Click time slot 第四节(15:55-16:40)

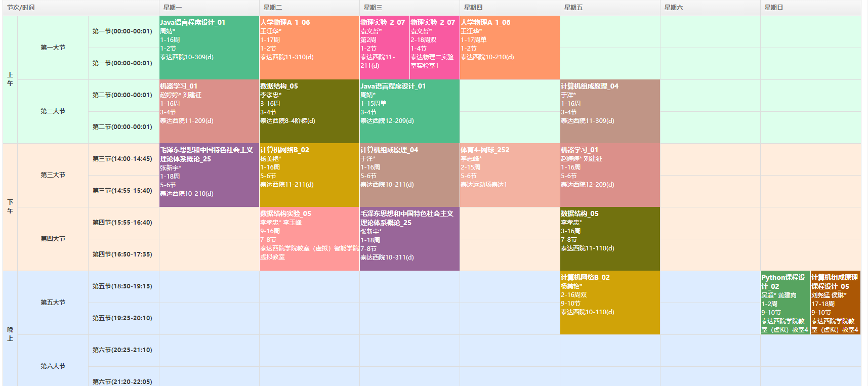[122, 223]
